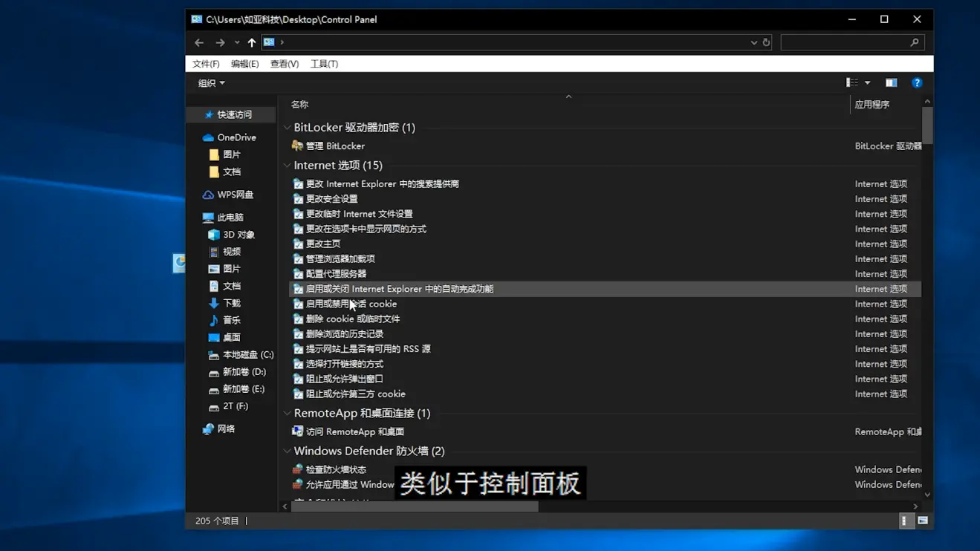Go up one folder level
980x551 pixels.
pyautogui.click(x=252, y=42)
